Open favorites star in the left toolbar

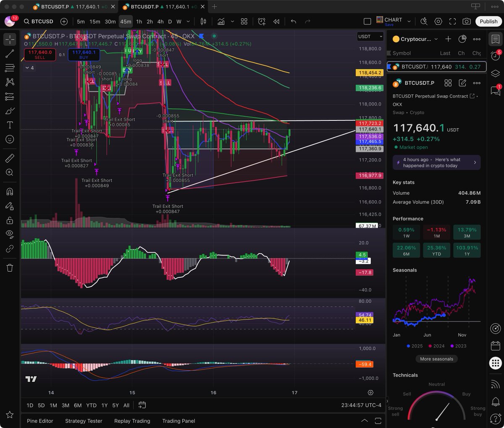[x=10, y=415]
